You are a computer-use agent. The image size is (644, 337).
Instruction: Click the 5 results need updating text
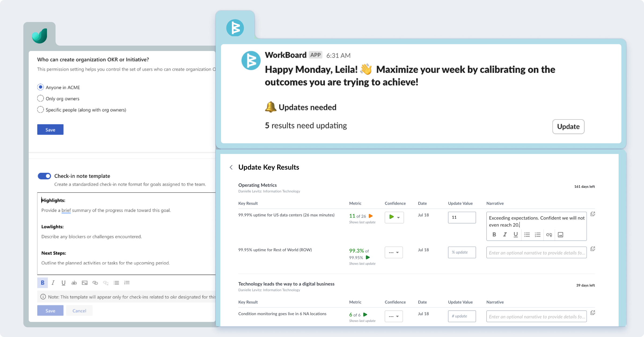[306, 126]
